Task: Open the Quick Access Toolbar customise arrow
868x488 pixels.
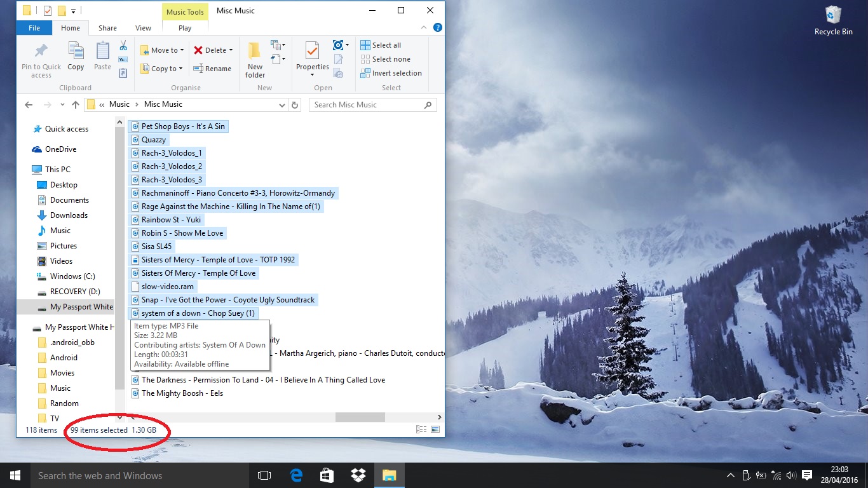Action: click(x=73, y=11)
